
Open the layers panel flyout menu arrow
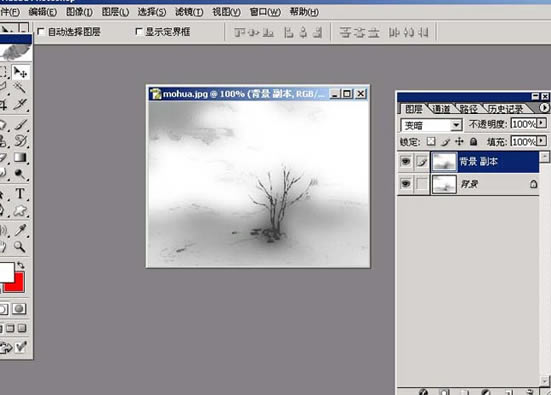[544, 108]
